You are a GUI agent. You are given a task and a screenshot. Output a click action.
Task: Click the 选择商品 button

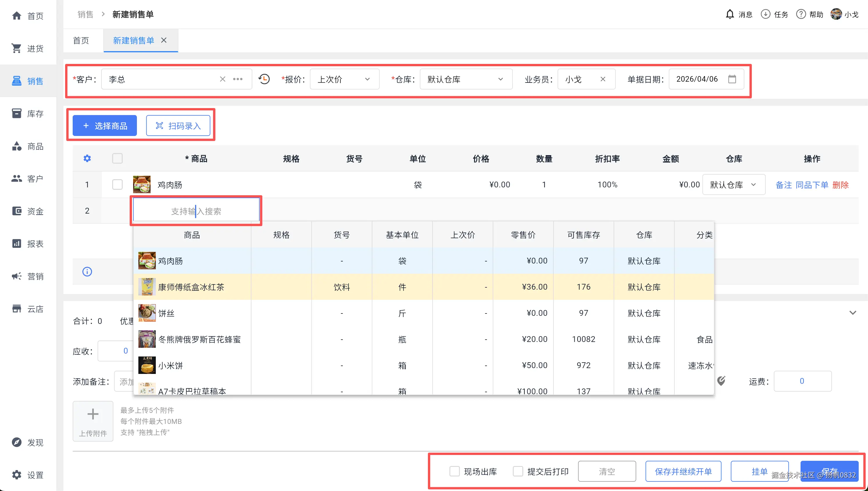pyautogui.click(x=105, y=126)
